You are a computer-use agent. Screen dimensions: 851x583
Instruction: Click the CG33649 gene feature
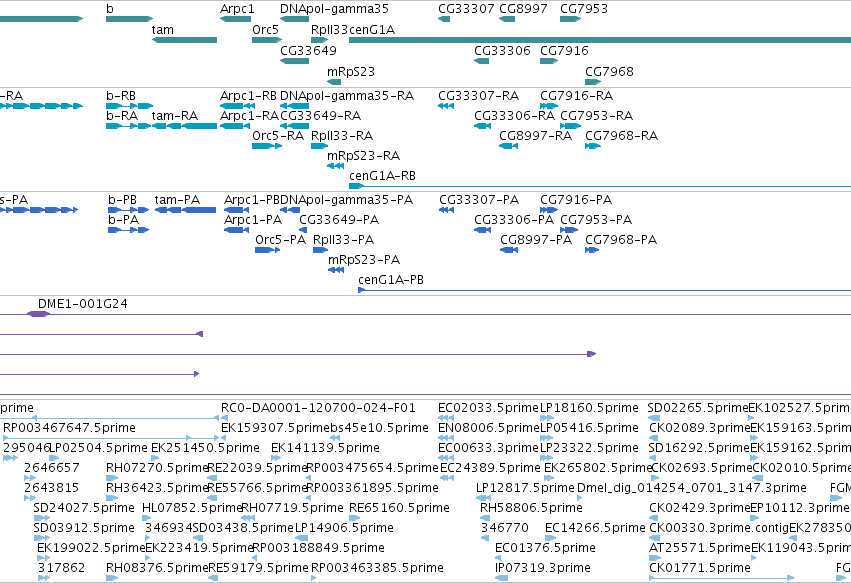[x=295, y=61]
